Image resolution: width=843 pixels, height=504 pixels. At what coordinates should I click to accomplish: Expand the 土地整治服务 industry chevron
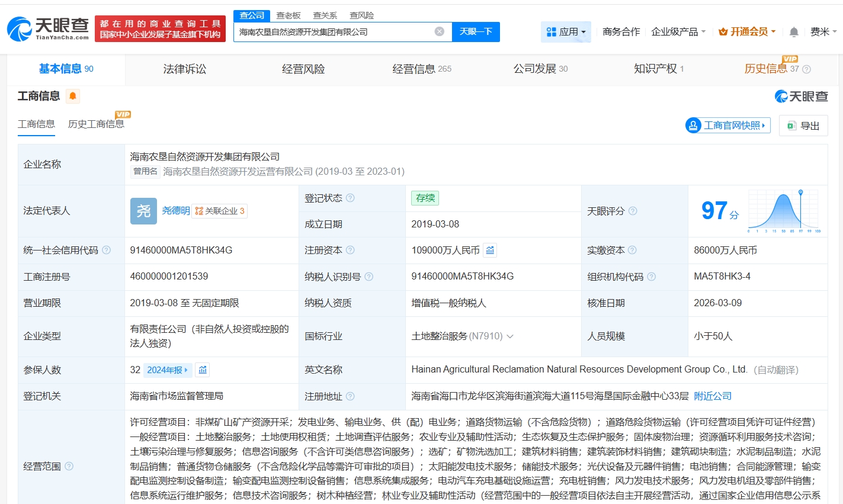[x=510, y=336]
